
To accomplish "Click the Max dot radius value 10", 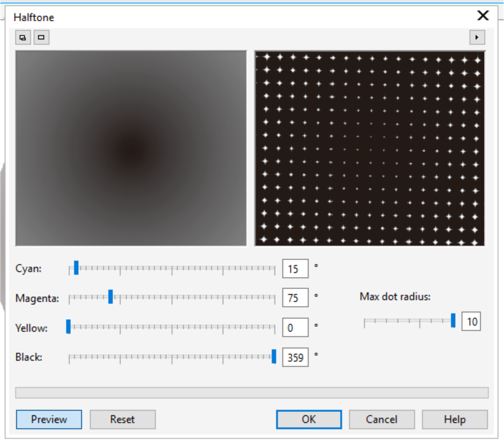I will pos(471,321).
